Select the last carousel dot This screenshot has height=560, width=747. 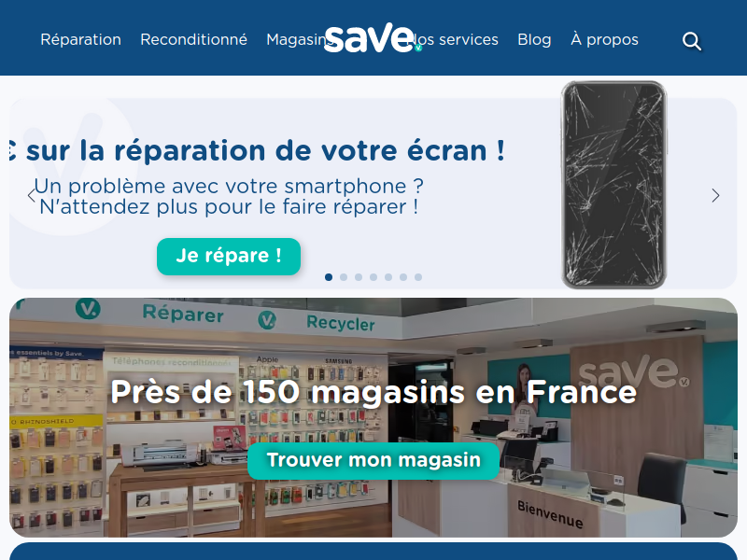tap(418, 277)
